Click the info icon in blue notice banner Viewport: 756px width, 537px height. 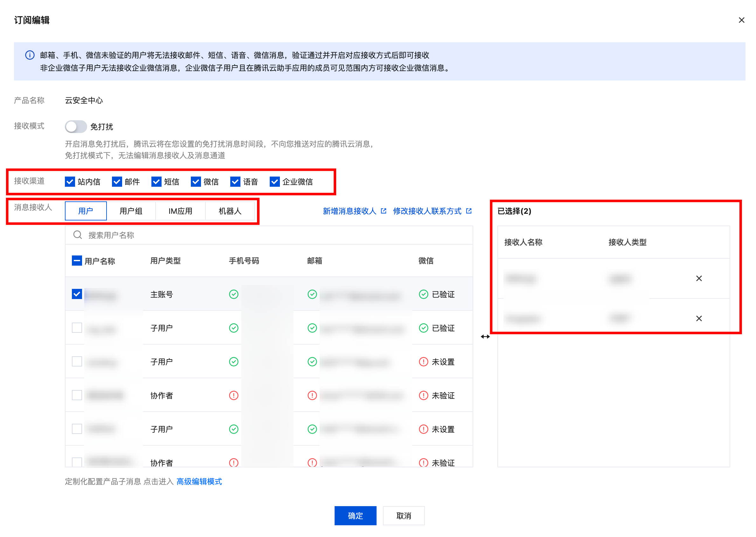[x=30, y=55]
